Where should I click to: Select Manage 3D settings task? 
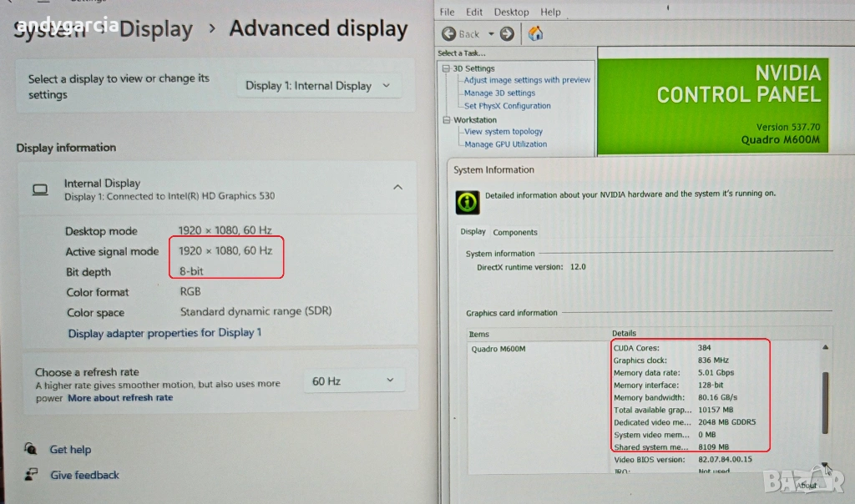coord(499,93)
